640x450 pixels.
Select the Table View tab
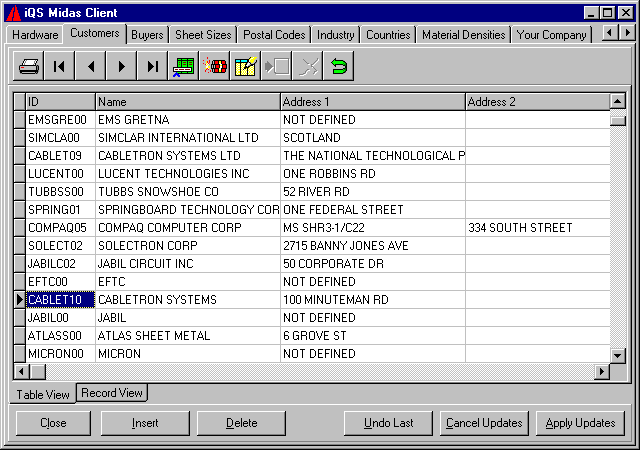[x=43, y=394]
